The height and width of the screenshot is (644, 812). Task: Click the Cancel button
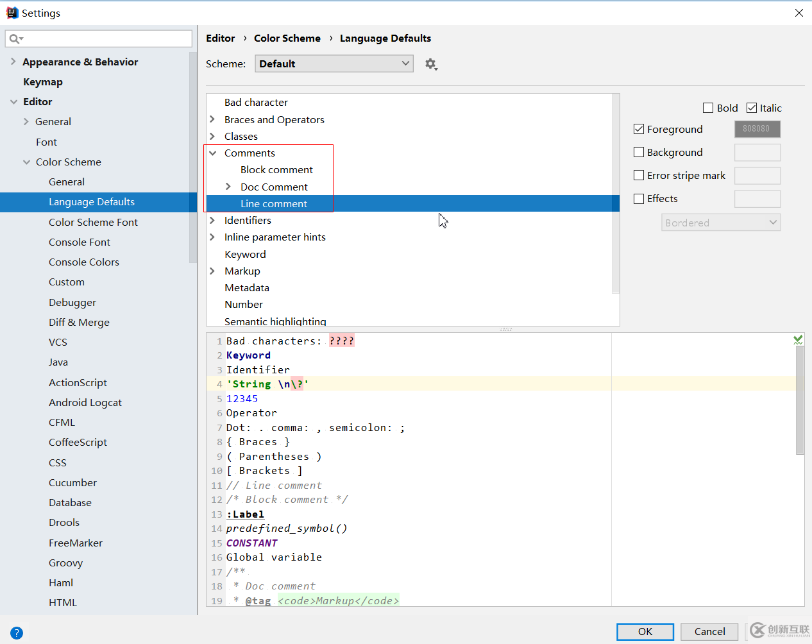tap(709, 631)
